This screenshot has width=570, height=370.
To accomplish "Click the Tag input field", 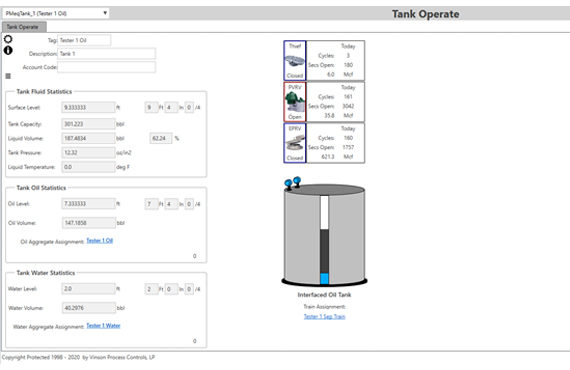I will (x=84, y=40).
